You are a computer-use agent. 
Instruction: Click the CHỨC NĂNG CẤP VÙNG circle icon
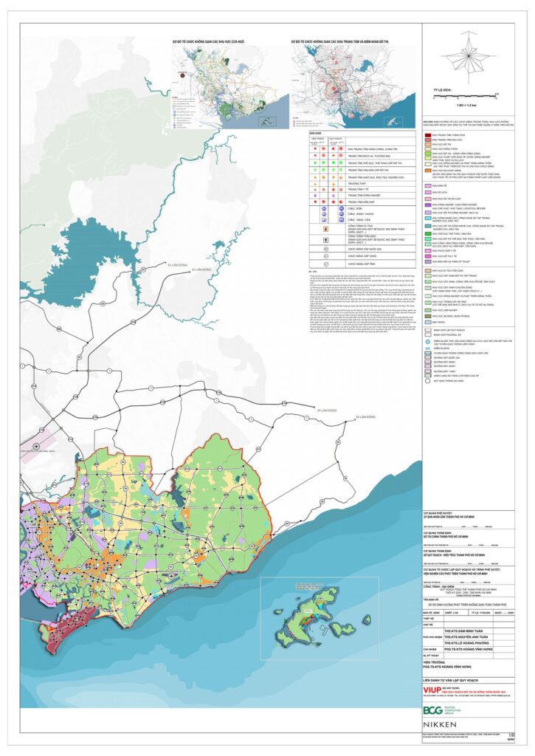[x=326, y=256]
